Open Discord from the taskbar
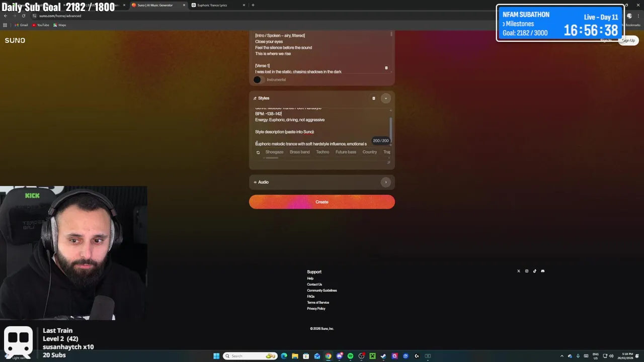Viewport: 644px width, 362px height. [339, 356]
